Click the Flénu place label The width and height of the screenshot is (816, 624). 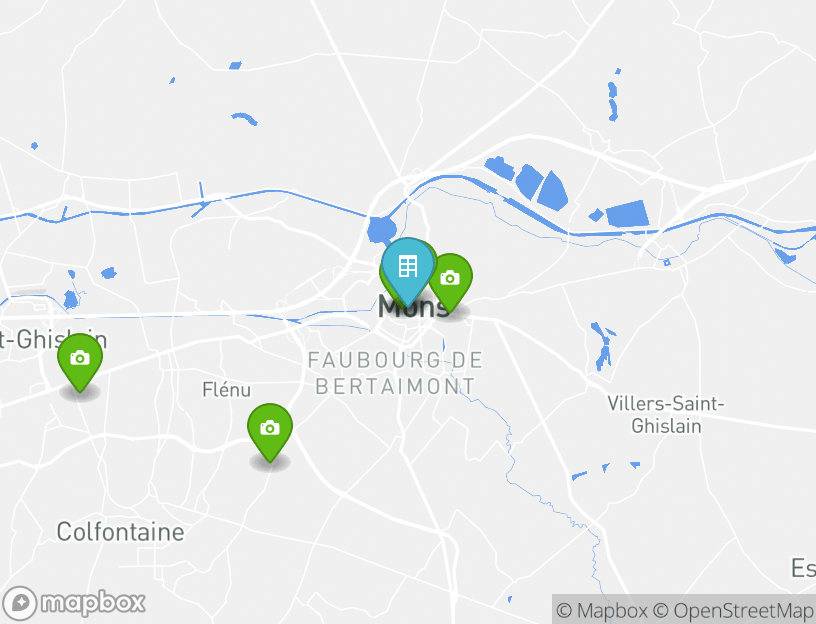(226, 389)
